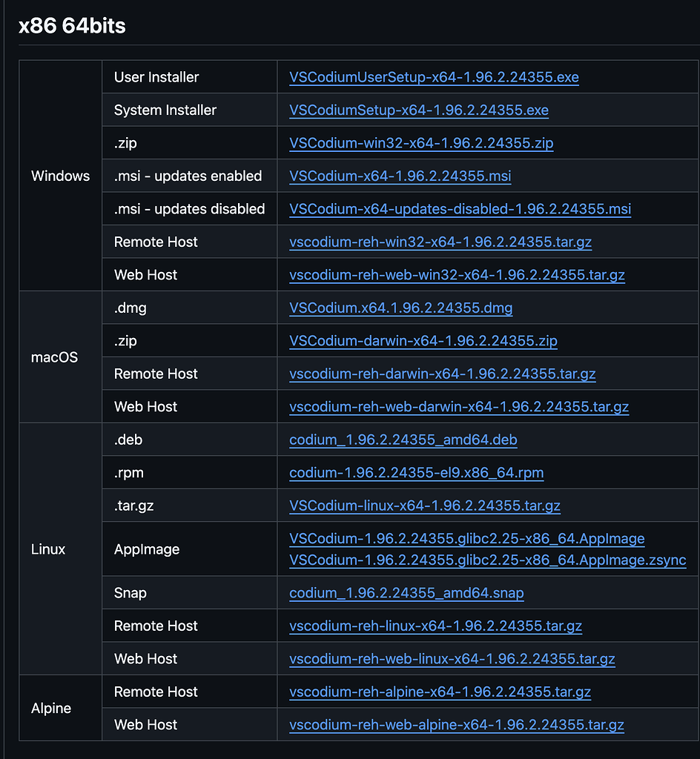Open the AppImage .zsync link

pyautogui.click(x=488, y=560)
